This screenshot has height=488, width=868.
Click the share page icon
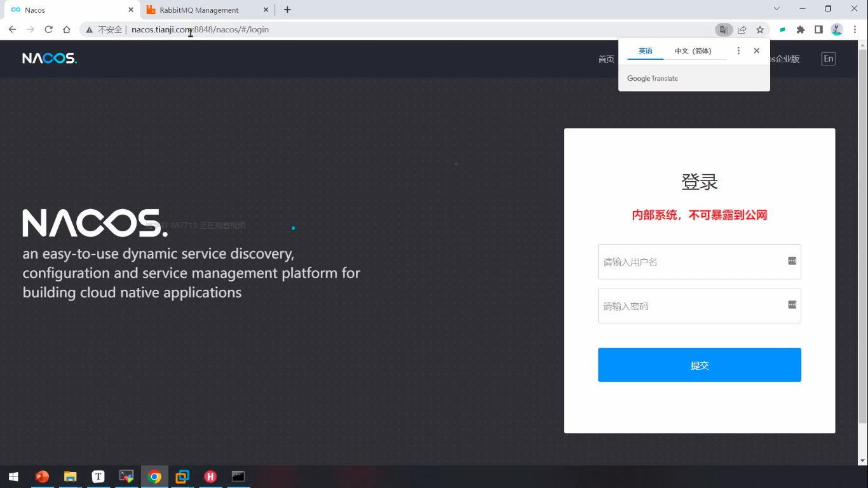point(742,29)
